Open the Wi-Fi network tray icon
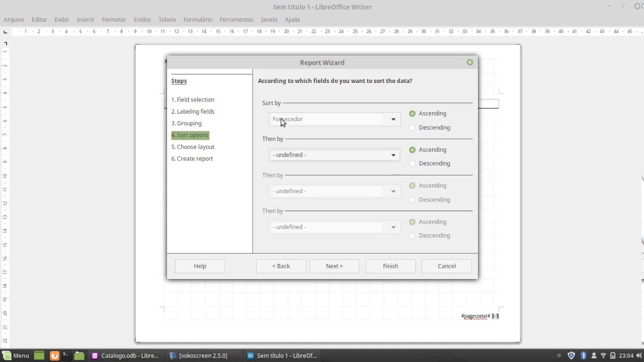This screenshot has height=362, width=644. coord(603,355)
